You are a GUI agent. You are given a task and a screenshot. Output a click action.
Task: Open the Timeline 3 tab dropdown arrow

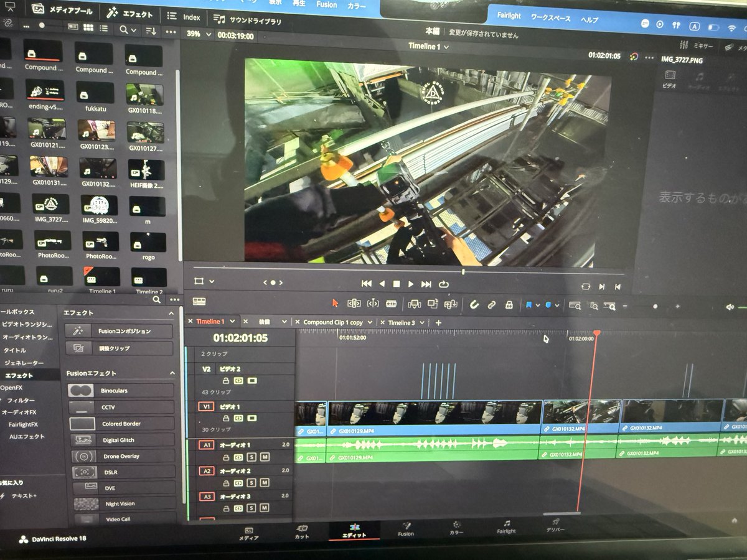click(422, 323)
